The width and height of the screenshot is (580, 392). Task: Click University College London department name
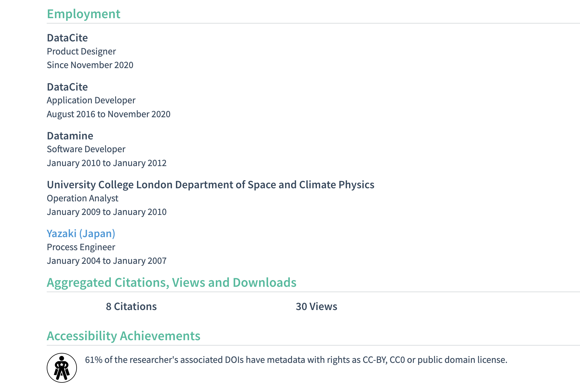tap(210, 185)
